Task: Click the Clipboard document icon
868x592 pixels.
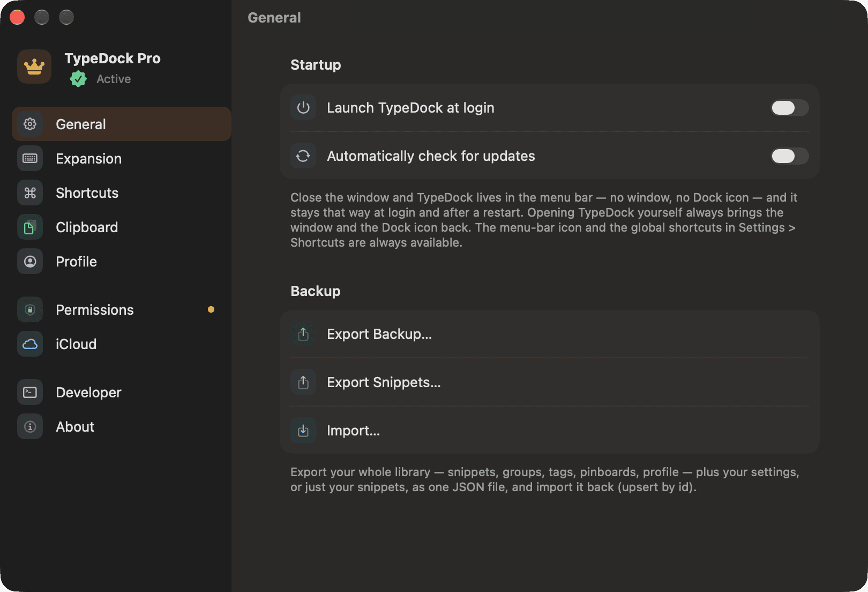Action: point(30,227)
